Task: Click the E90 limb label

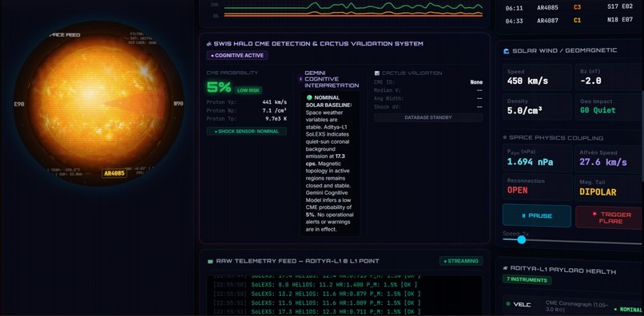Action: 19,105
